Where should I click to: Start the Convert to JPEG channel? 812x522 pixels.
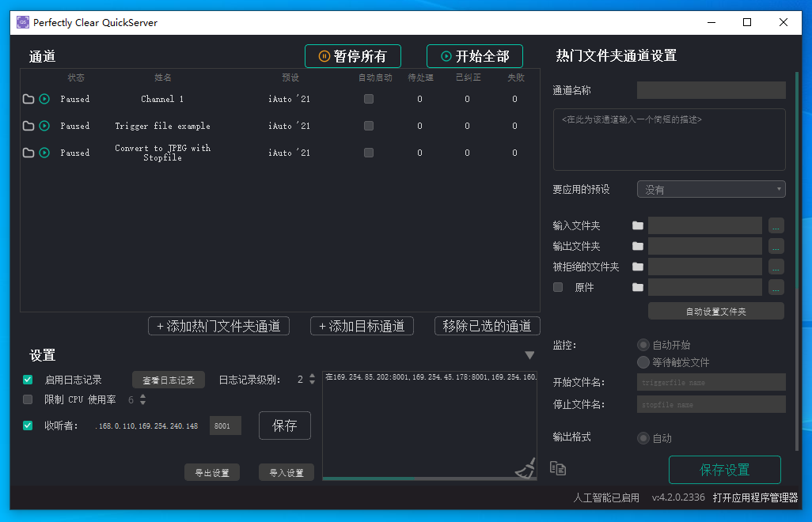coord(44,153)
